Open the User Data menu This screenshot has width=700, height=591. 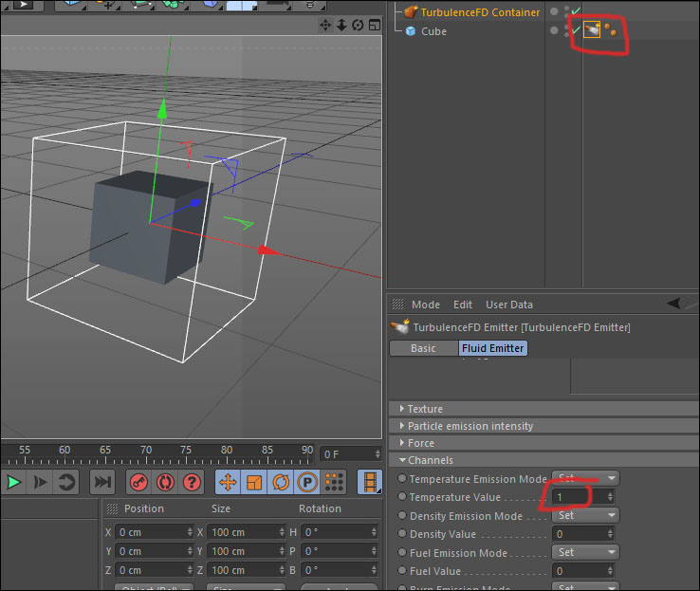tap(509, 305)
